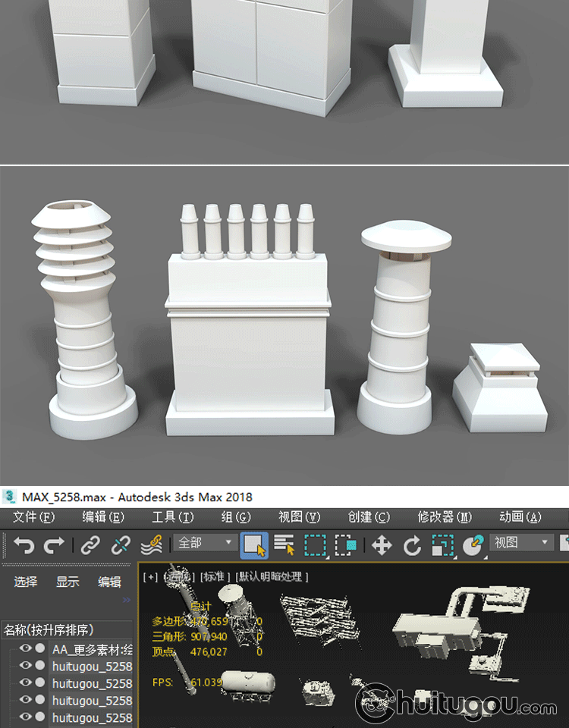This screenshot has width=569, height=728.
Task: Click the Undo arrow in the toolbar
Action: tap(24, 544)
